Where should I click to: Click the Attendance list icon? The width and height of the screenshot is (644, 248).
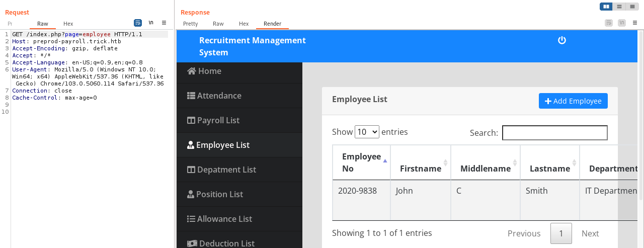tap(191, 96)
